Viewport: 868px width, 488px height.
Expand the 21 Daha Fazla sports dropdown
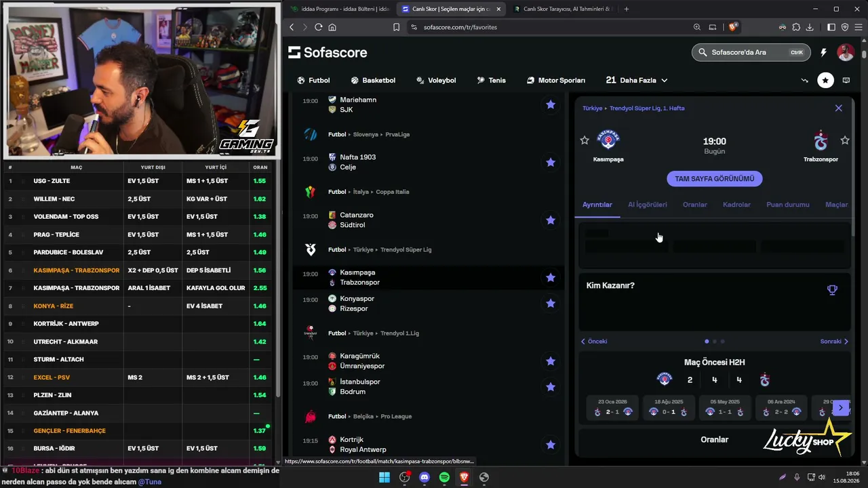coord(637,80)
